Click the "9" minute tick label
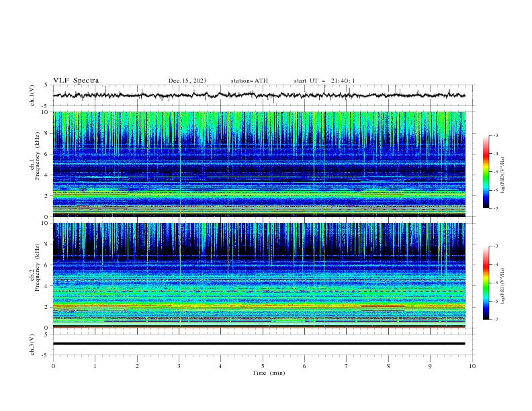The image size is (532, 411). (430, 366)
